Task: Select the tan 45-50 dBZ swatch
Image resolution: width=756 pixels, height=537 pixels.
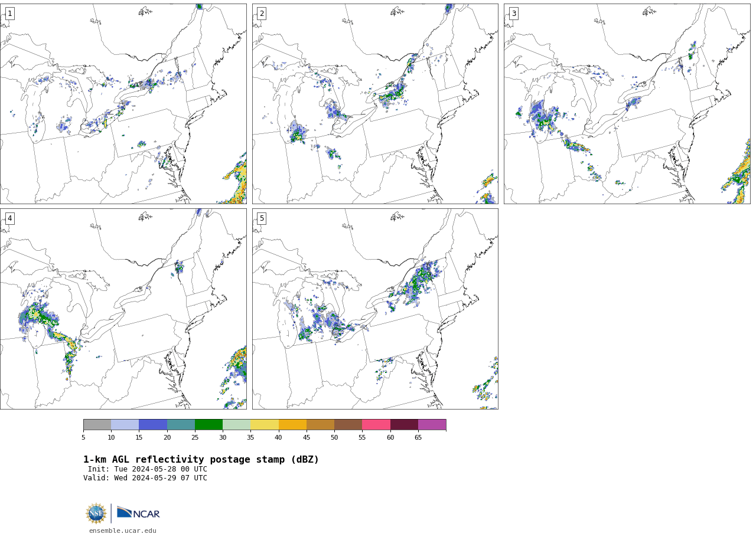Action: pos(320,425)
